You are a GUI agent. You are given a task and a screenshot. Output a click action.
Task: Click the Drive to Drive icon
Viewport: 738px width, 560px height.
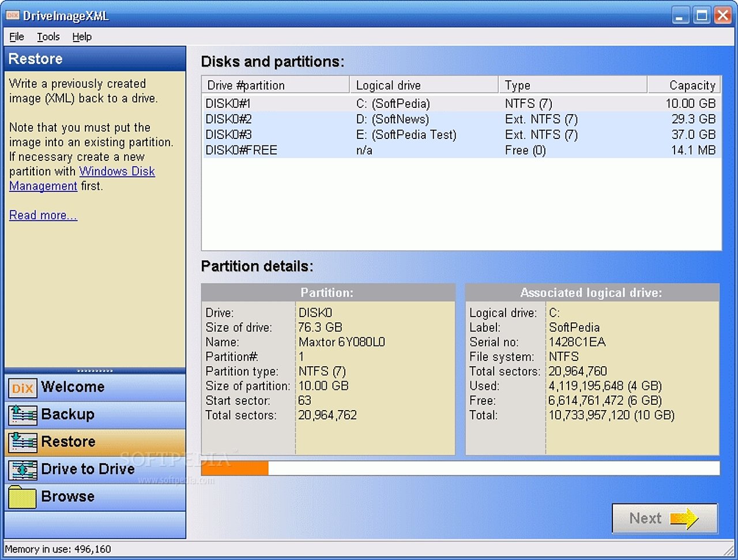(x=22, y=470)
